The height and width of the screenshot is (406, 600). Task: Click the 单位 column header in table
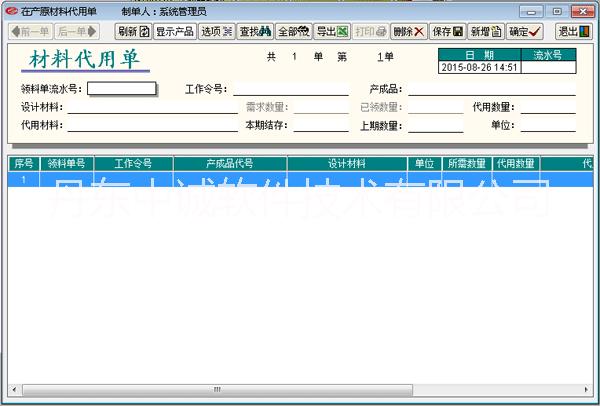424,164
